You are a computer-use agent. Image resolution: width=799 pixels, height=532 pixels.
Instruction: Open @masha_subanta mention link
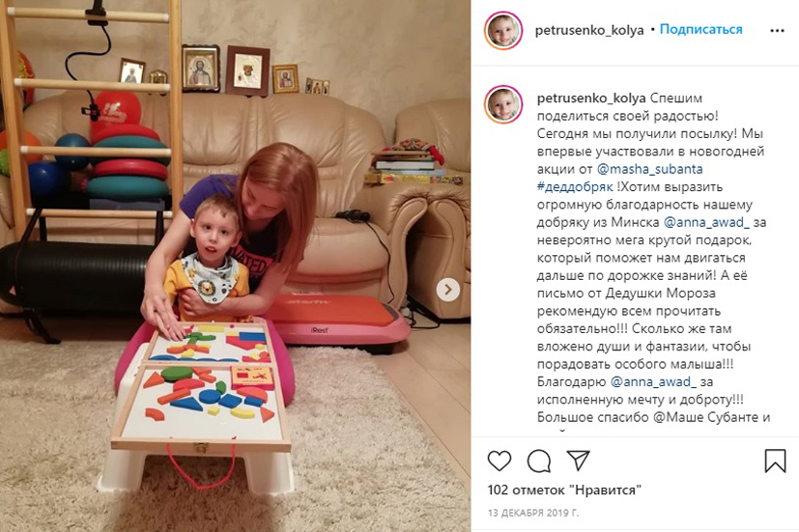pyautogui.click(x=649, y=169)
